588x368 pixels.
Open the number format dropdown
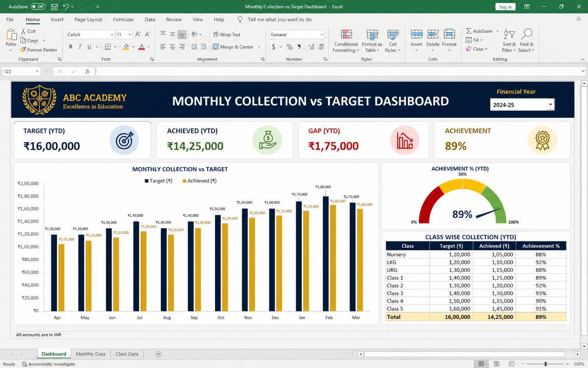click(322, 34)
